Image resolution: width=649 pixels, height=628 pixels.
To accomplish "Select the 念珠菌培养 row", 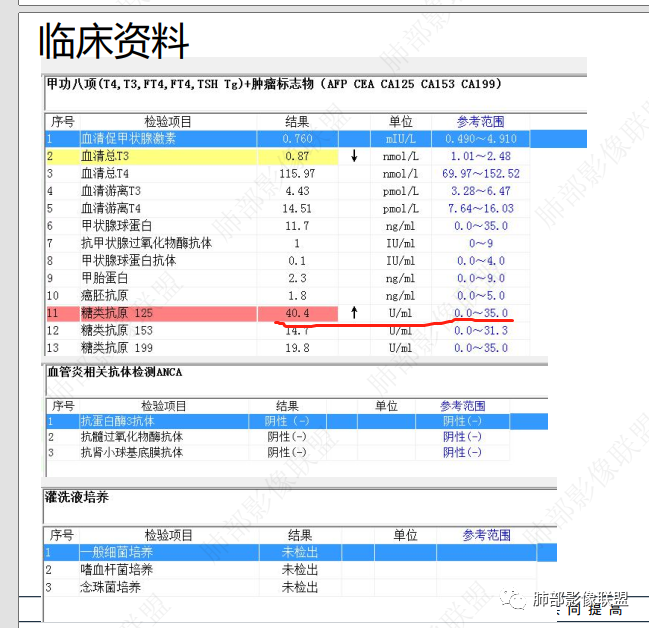I will [290, 587].
